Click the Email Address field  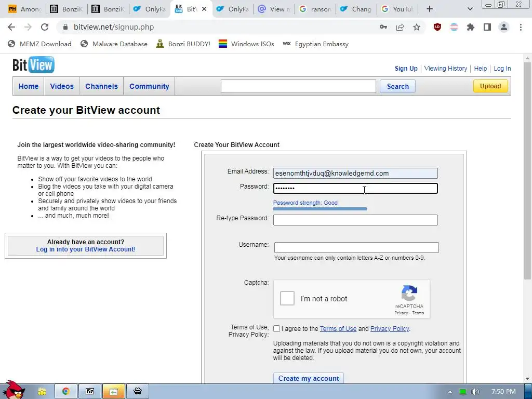tap(355, 174)
